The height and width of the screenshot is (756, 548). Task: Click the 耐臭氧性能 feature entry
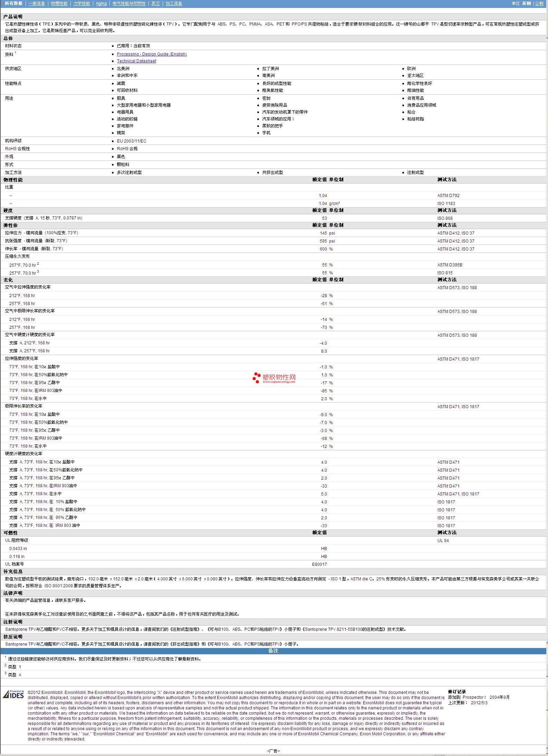click(x=272, y=90)
